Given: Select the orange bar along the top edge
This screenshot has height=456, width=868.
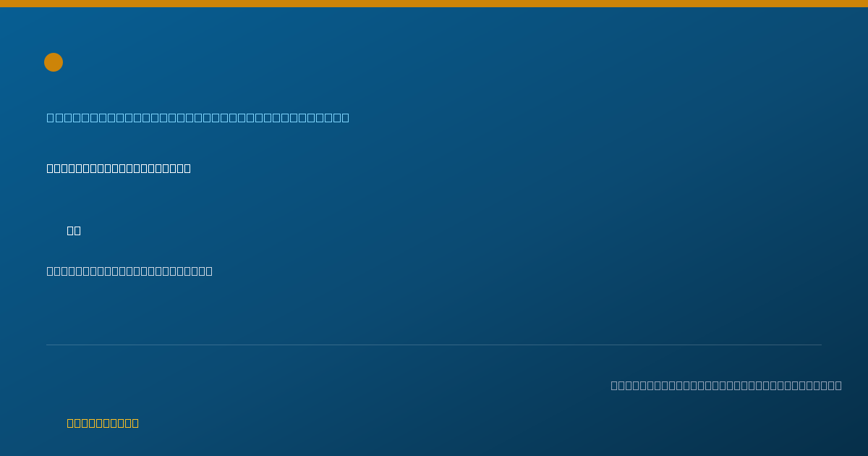Looking at the screenshot, I should 434,4.
